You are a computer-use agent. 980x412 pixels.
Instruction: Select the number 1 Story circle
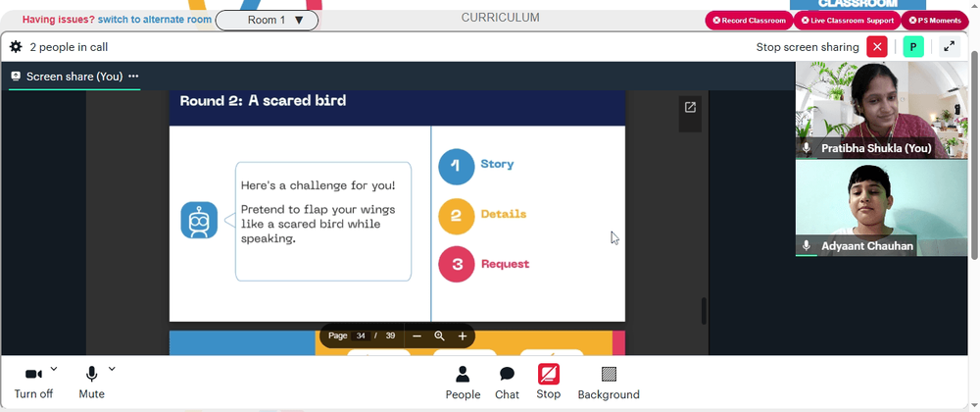[x=457, y=167]
